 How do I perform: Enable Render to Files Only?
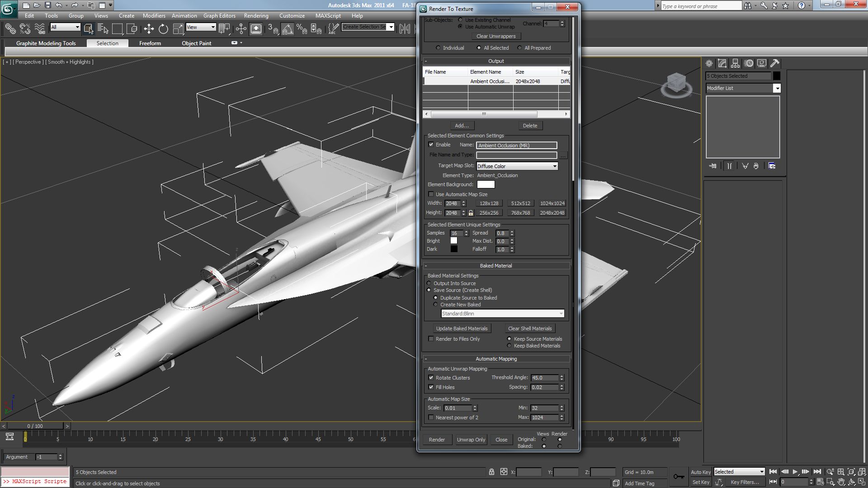pyautogui.click(x=431, y=339)
